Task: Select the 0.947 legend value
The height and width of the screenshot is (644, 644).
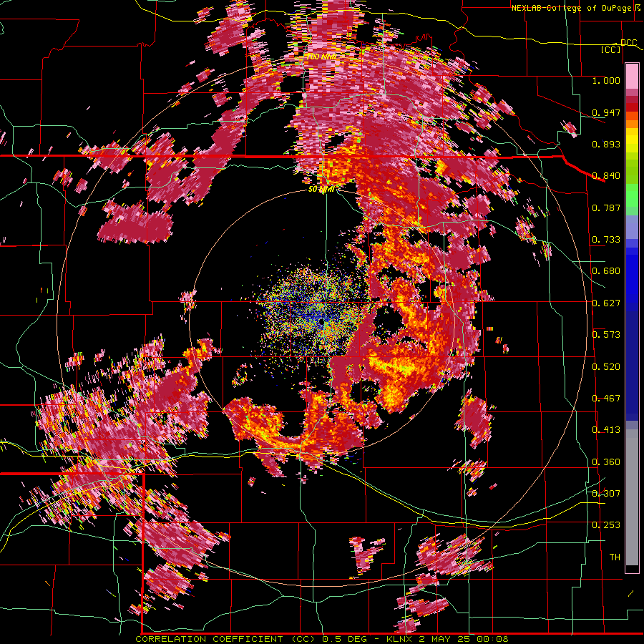Action: point(606,112)
